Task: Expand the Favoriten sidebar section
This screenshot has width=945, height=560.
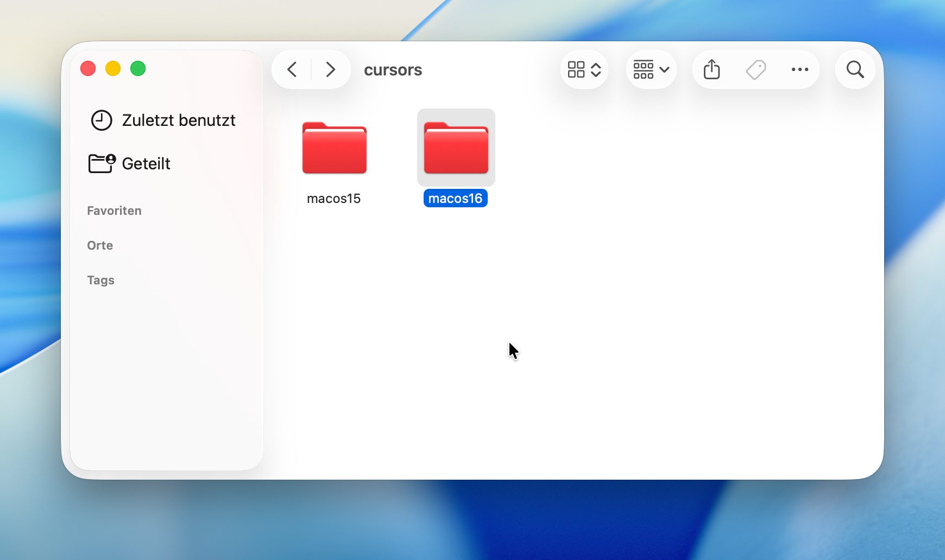Action: point(114,211)
